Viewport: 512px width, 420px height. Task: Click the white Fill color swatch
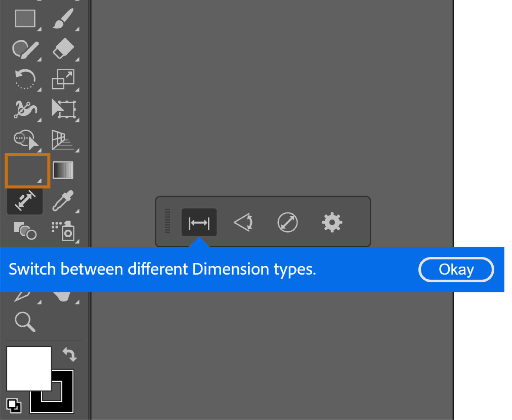click(x=29, y=368)
